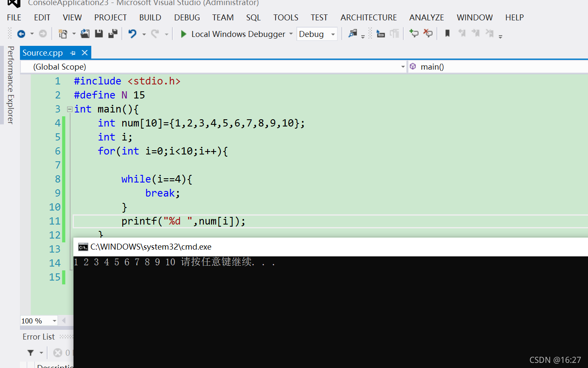
Task: Click the Next Bookmark icon
Action: tap(475, 34)
